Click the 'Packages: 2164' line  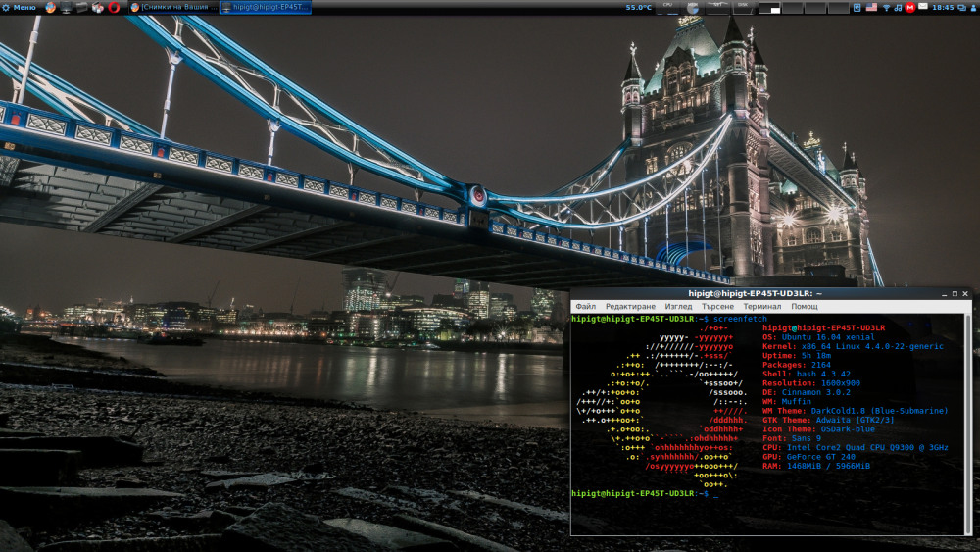[796, 365]
